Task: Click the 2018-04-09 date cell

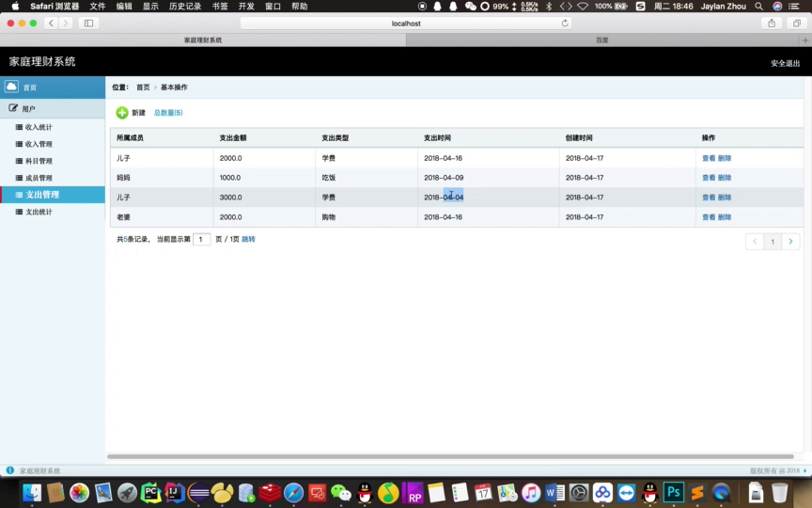Action: coord(444,178)
